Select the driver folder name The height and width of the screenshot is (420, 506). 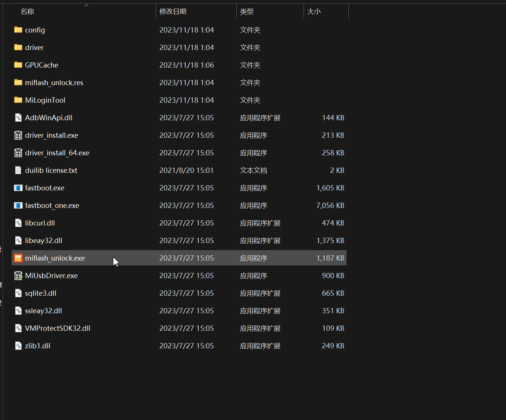point(34,47)
